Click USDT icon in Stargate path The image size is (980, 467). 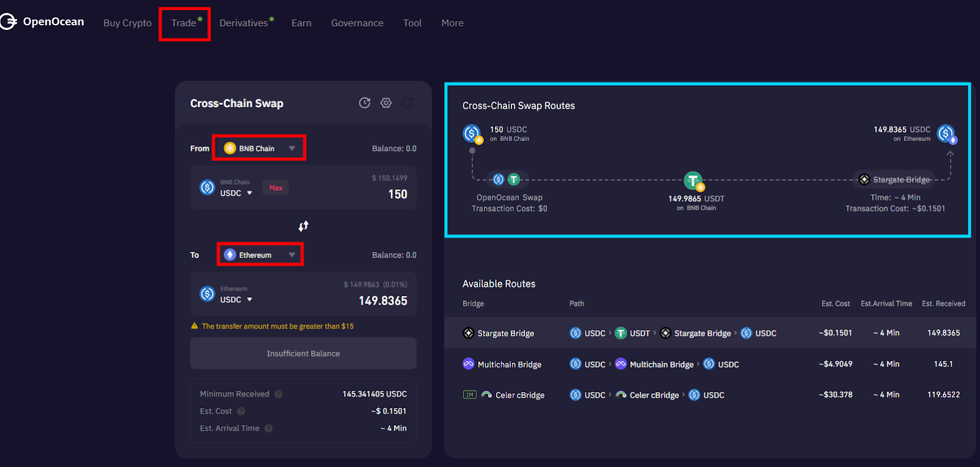pos(620,333)
